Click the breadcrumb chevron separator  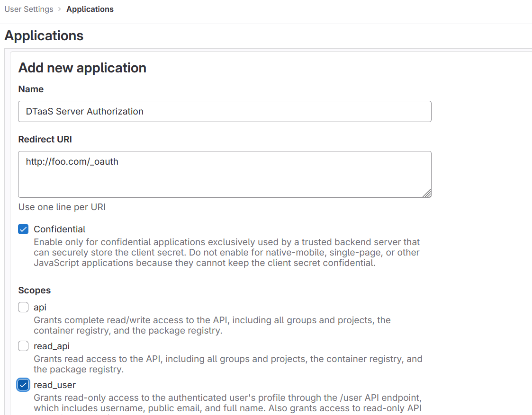point(59,9)
